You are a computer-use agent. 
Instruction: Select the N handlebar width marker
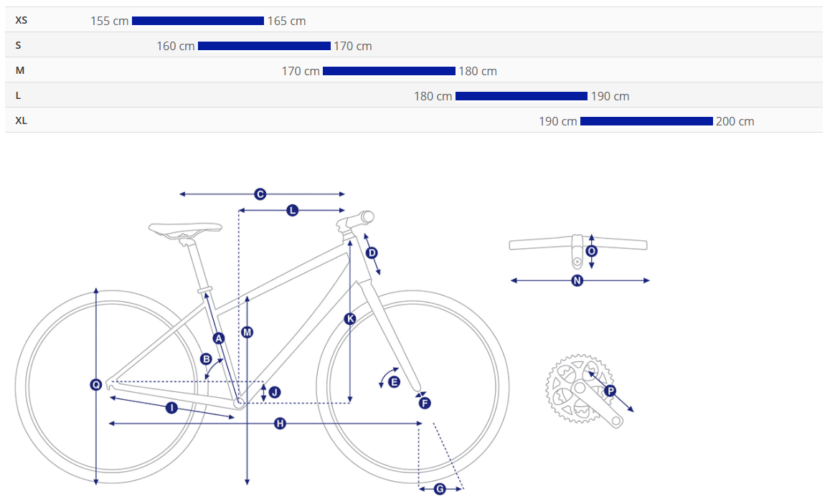[x=577, y=280]
